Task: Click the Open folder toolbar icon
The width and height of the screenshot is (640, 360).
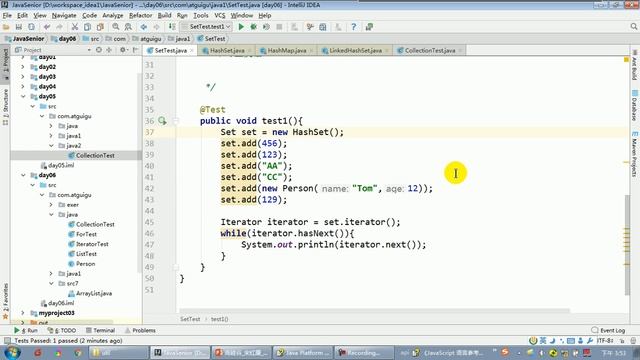Action: (6, 27)
